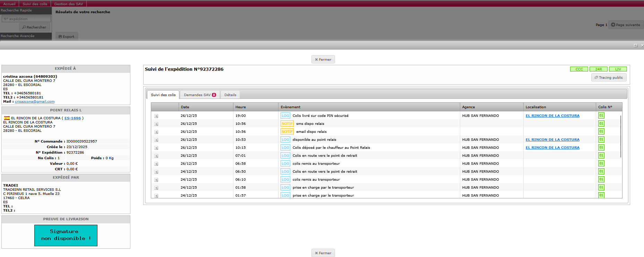The width and height of the screenshot is (644, 257).
Task: Expand the 'disponible au point relais' row
Action: pyautogui.click(x=156, y=140)
